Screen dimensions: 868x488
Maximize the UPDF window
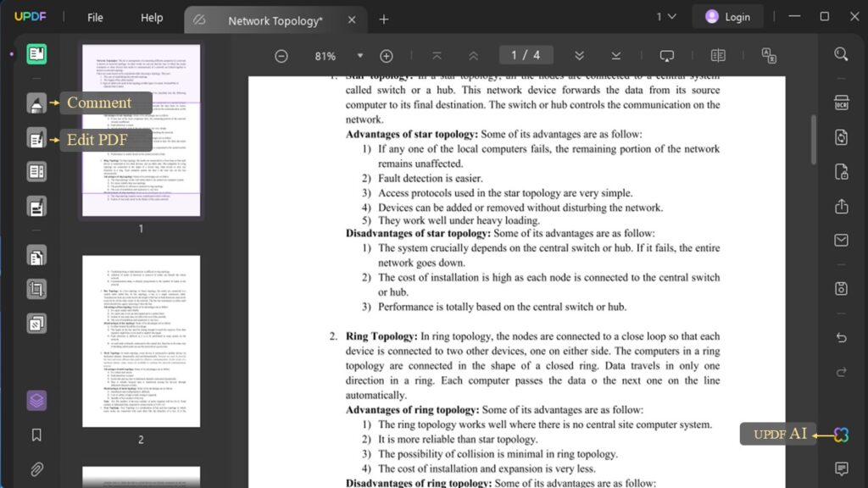(x=824, y=17)
